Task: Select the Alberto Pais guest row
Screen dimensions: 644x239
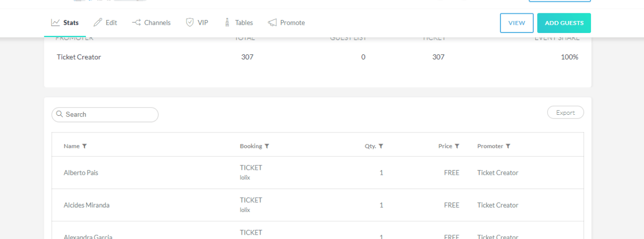Action: pos(81,173)
